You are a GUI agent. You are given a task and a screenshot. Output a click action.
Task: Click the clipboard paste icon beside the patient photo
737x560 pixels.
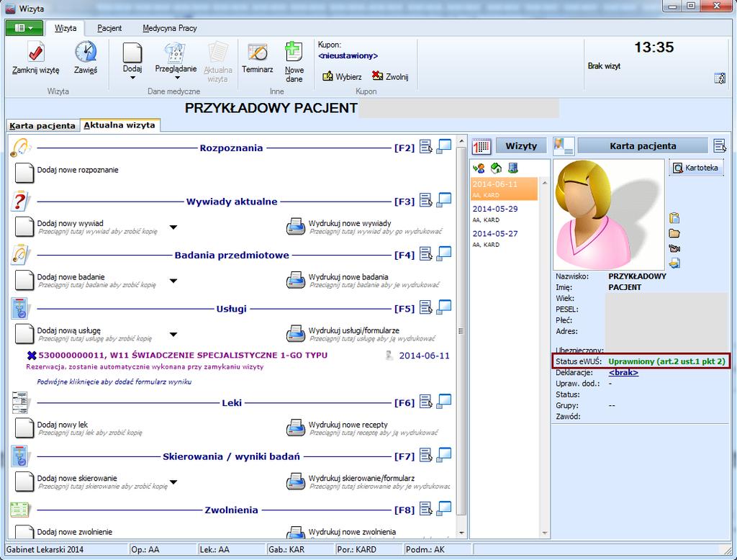(674, 218)
